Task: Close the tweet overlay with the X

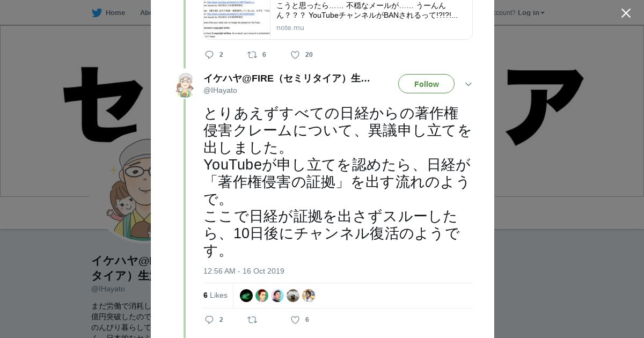Action: coord(626,13)
